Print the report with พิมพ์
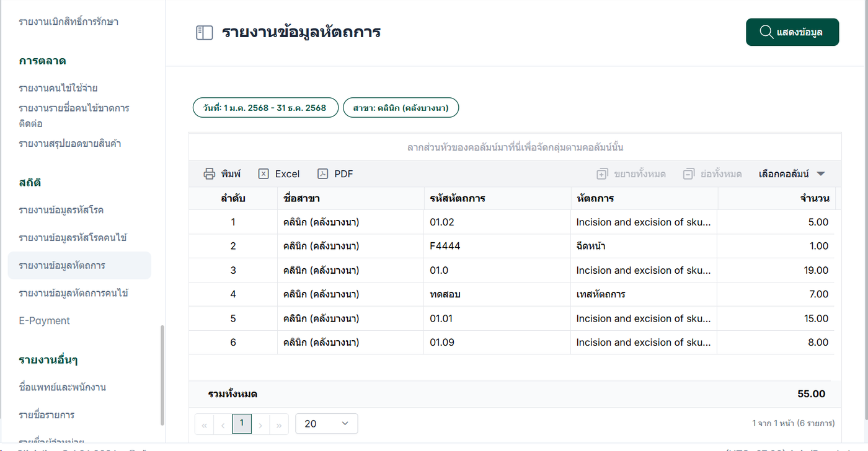The height and width of the screenshot is (451, 868). click(222, 174)
